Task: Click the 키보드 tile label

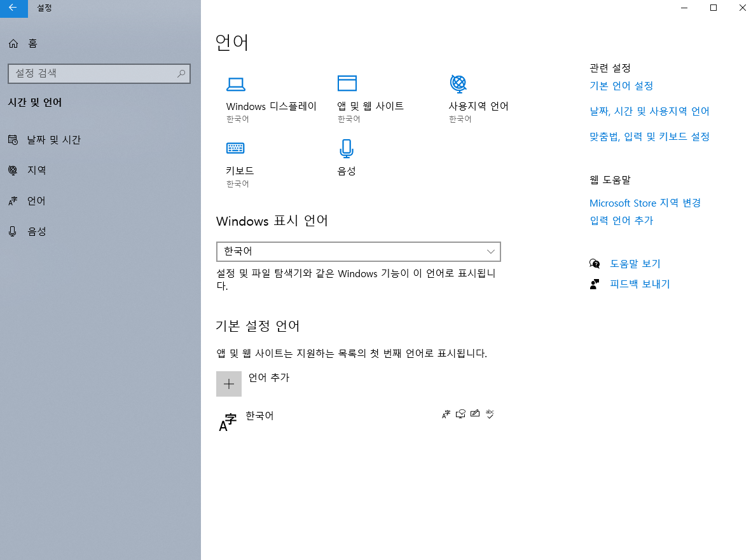Action: 240,171
